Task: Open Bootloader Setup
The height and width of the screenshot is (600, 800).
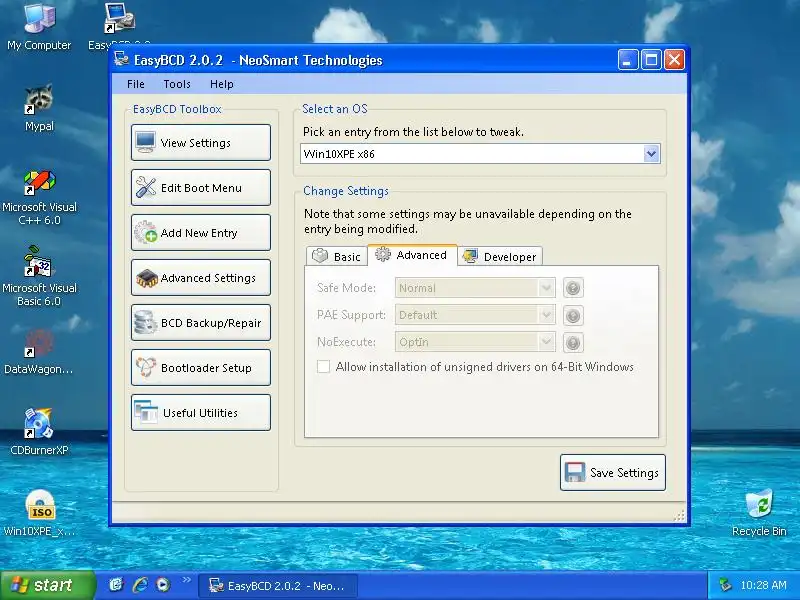Action: coord(201,367)
